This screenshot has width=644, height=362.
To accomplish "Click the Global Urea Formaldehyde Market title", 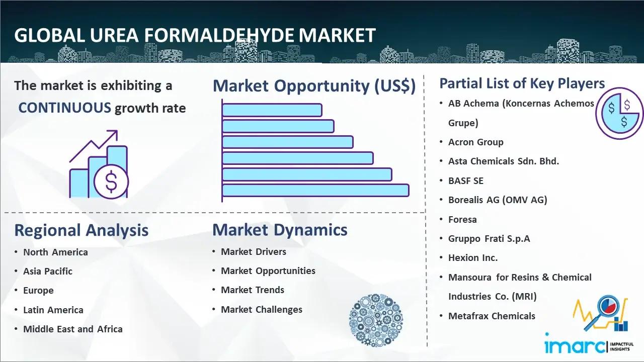I will [x=195, y=36].
